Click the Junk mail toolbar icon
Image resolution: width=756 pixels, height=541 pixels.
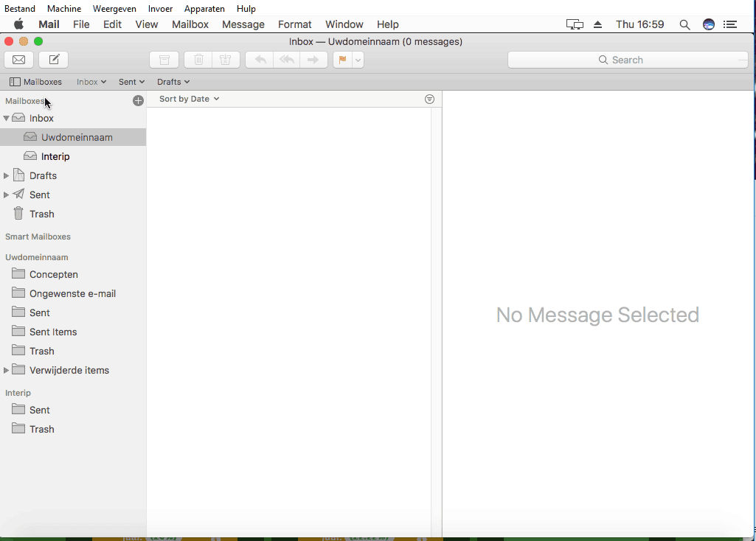(x=226, y=60)
